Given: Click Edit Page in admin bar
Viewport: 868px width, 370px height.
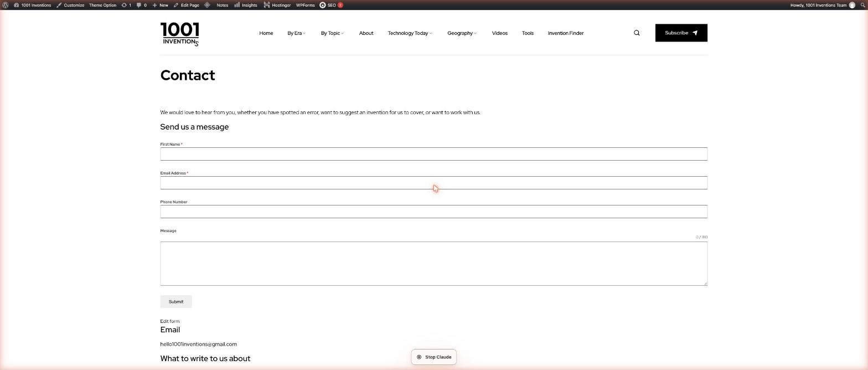Looking at the screenshot, I should click(x=187, y=5).
